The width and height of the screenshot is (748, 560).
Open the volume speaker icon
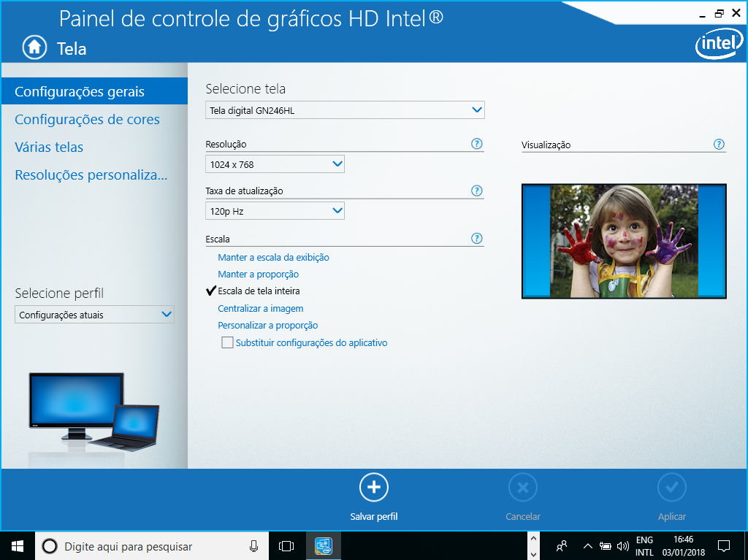(x=622, y=546)
